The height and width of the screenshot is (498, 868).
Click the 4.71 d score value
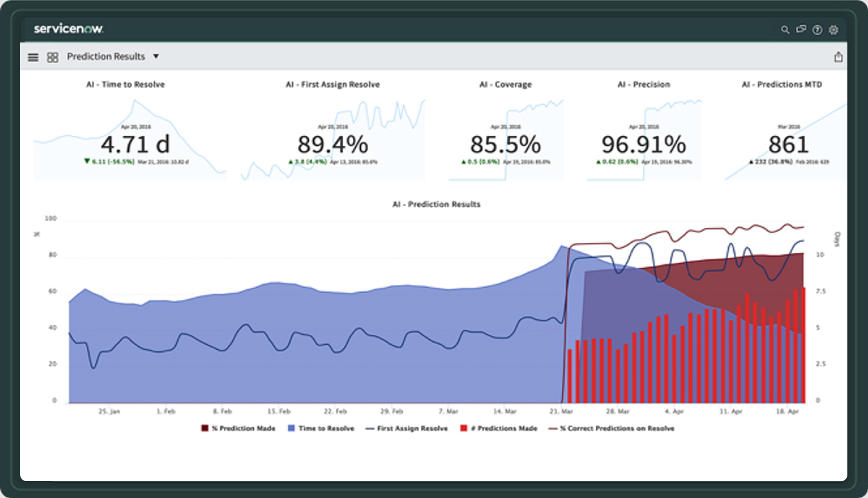[136, 144]
